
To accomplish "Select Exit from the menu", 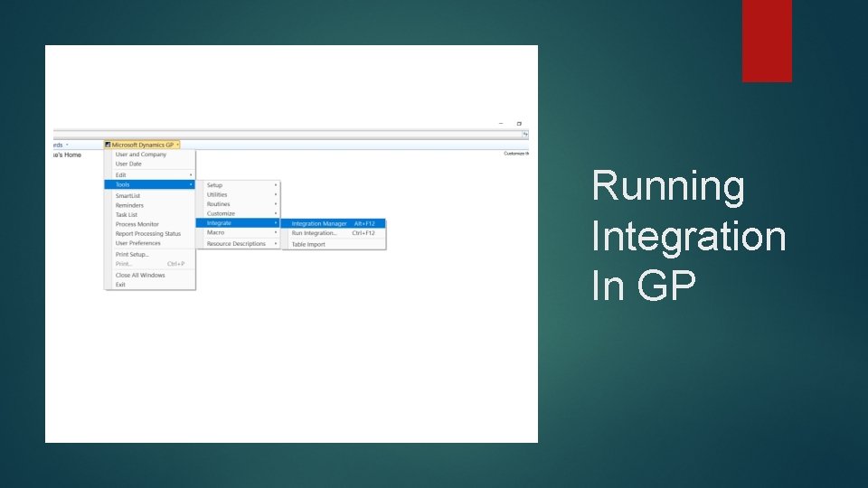I will click(x=150, y=285).
